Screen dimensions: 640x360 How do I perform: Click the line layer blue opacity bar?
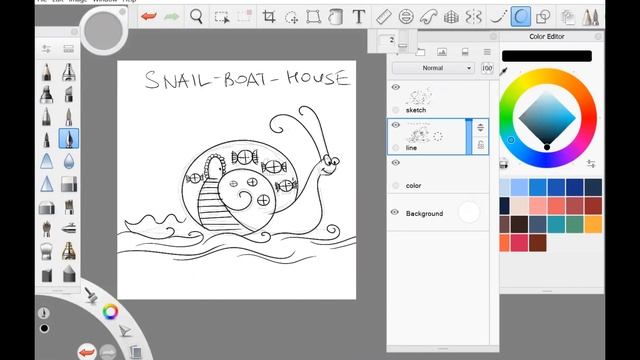[x=469, y=137]
